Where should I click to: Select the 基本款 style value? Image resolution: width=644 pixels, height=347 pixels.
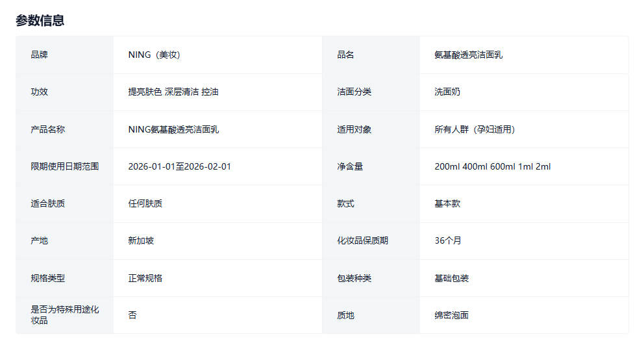click(x=447, y=203)
